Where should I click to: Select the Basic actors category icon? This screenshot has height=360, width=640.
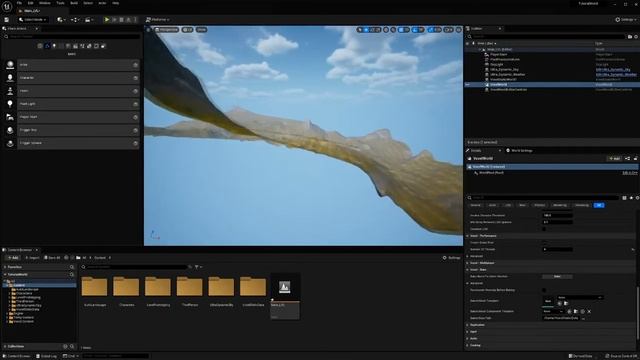click(x=47, y=46)
